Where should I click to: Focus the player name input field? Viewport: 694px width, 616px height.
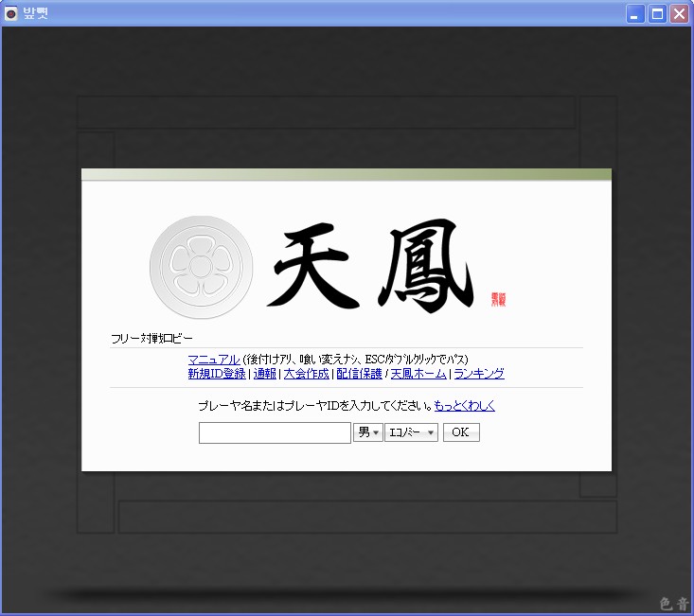coord(275,432)
